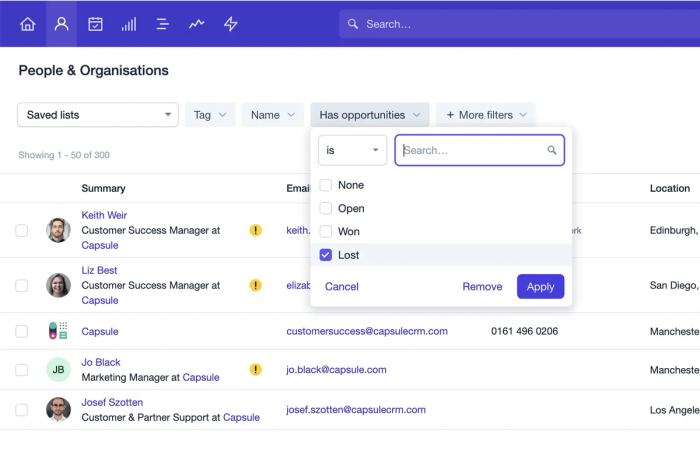
Task: Focus the top global Search field
Action: (x=519, y=24)
